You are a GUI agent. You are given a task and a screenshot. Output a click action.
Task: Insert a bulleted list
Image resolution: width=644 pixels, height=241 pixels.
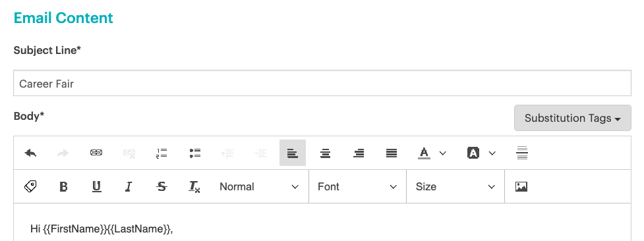point(194,153)
